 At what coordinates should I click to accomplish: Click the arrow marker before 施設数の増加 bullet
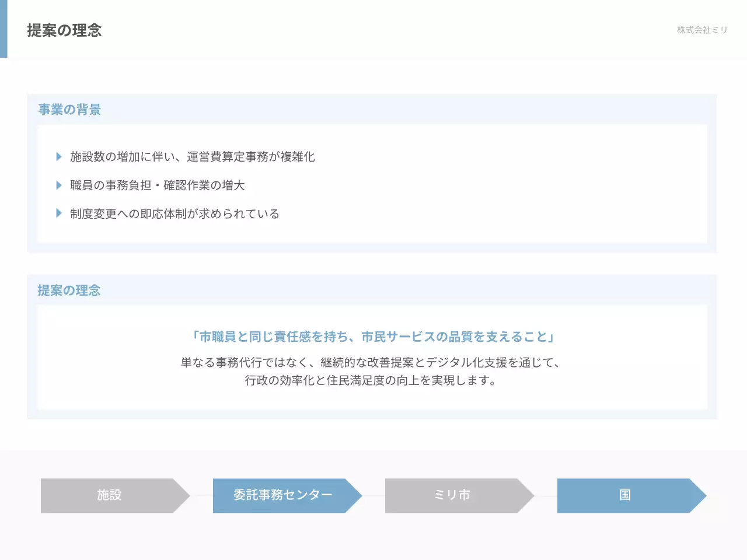coord(60,156)
